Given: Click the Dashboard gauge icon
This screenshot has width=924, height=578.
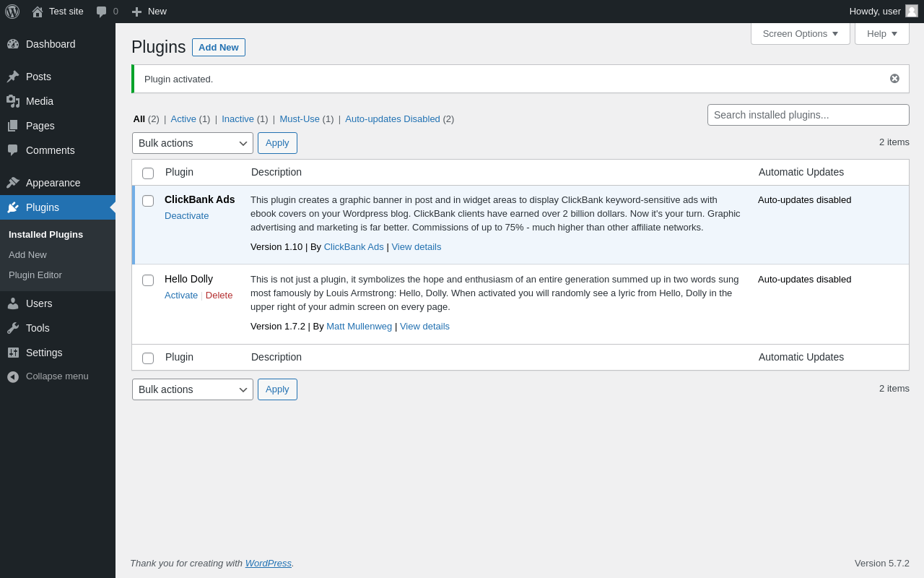Looking at the screenshot, I should click(13, 44).
